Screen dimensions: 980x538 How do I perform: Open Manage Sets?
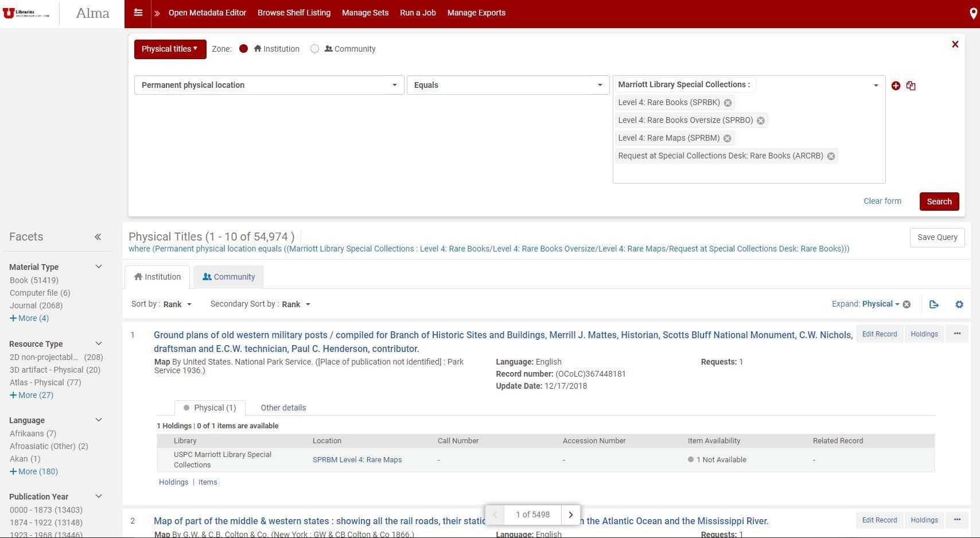pos(365,13)
